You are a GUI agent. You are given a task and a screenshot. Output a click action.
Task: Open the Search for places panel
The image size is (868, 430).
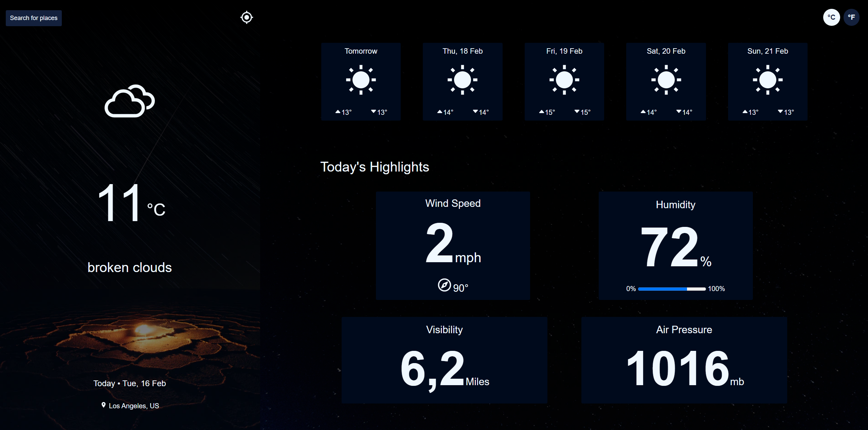click(34, 18)
